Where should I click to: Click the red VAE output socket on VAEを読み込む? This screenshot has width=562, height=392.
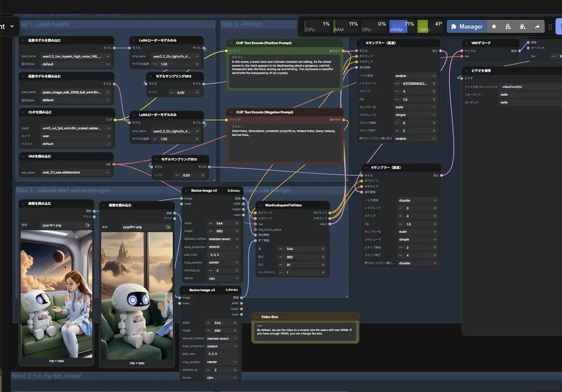click(114, 164)
